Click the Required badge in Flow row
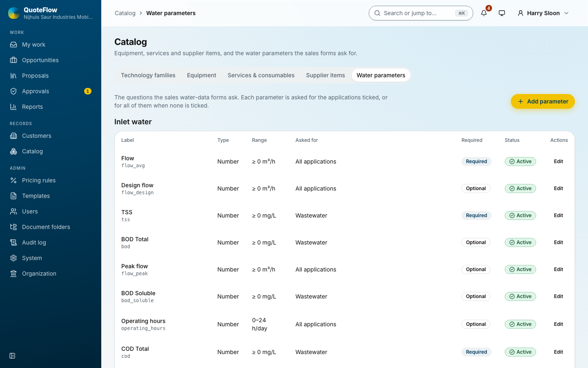Image resolution: width=588 pixels, height=368 pixels. point(477,162)
